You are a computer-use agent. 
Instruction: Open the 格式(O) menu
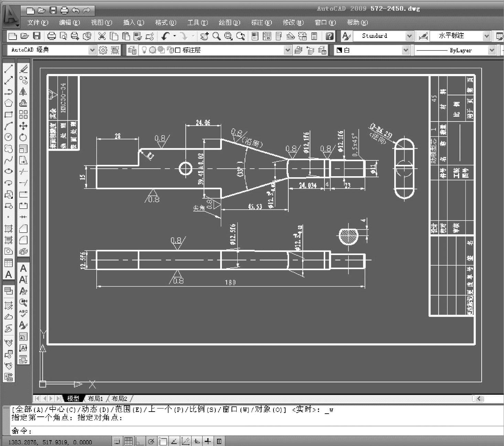click(165, 23)
